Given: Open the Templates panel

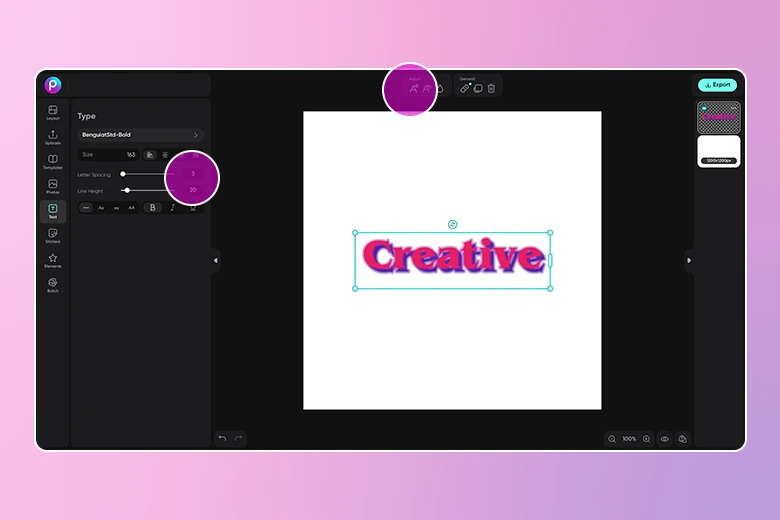Looking at the screenshot, I should pyautogui.click(x=53, y=162).
